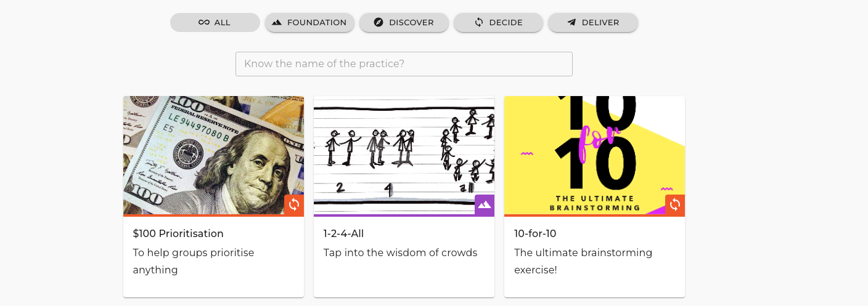The image size is (868, 306).
Task: Click the mountain icon on the Foundation filter
Action: [x=277, y=23]
